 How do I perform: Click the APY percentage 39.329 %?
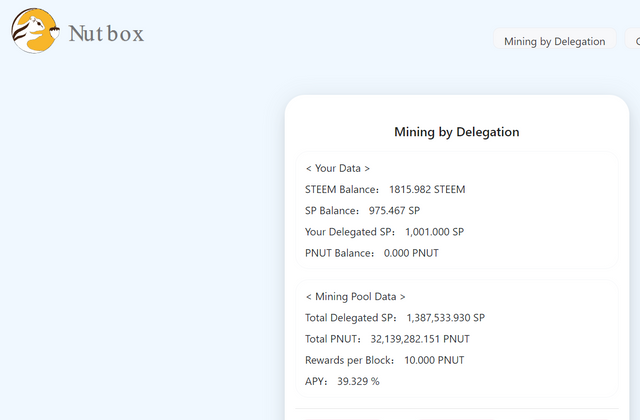(358, 381)
